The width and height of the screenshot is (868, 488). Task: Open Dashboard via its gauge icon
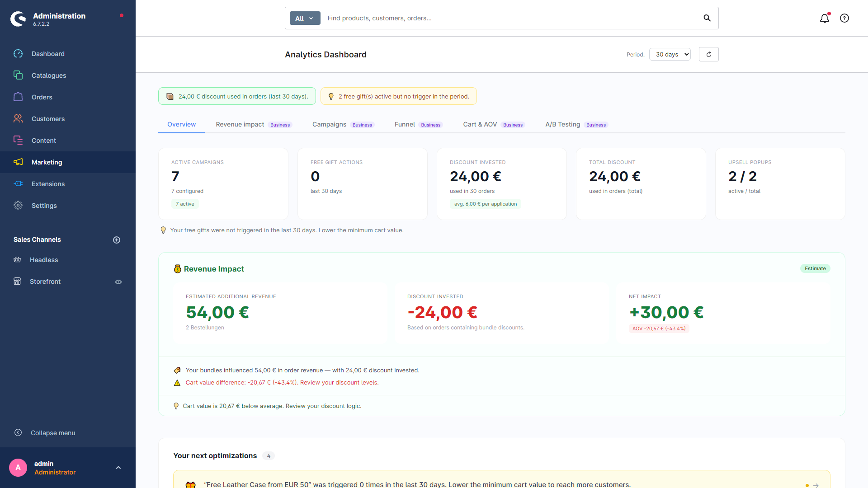click(x=18, y=54)
